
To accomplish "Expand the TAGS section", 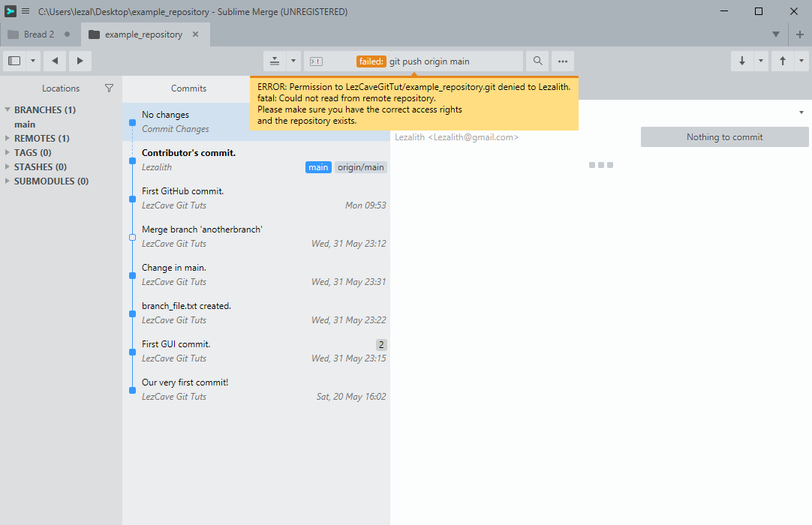I will [x=8, y=152].
